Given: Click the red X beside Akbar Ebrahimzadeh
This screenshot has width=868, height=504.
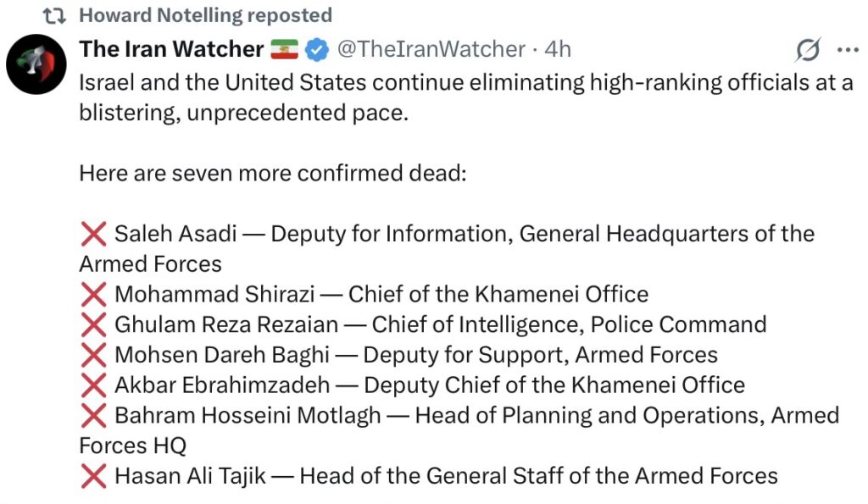Looking at the screenshot, I should (92, 385).
